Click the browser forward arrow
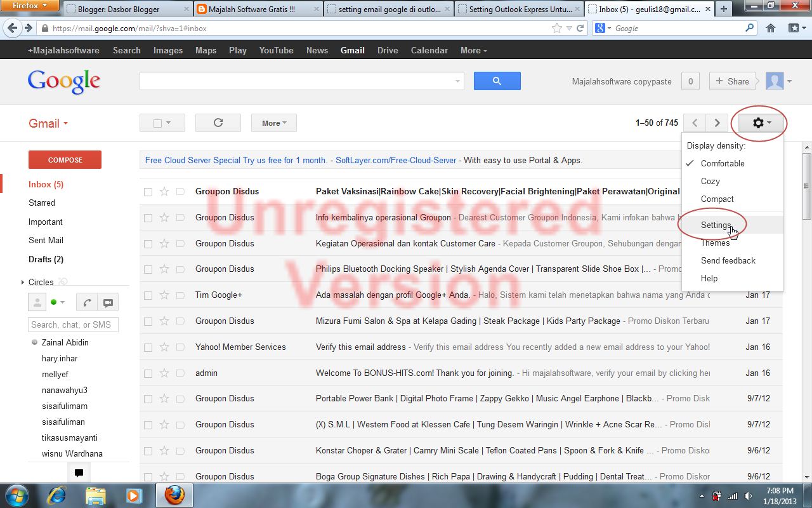This screenshot has height=508, width=812. [28, 29]
